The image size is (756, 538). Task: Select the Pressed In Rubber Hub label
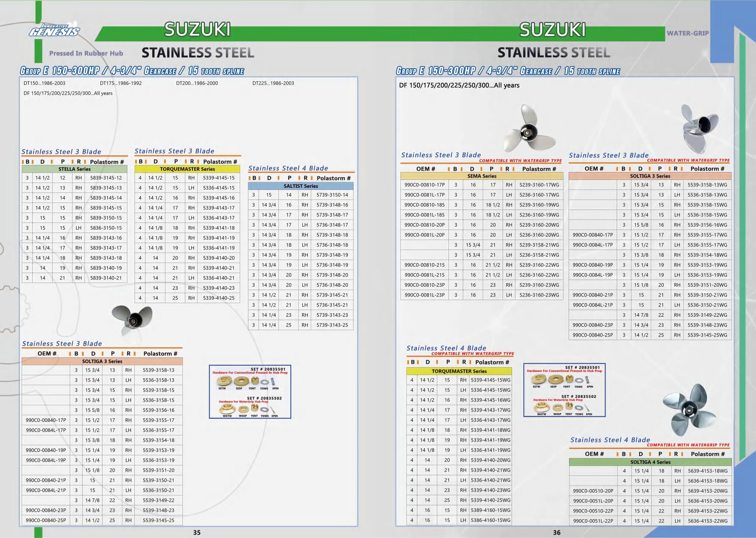(86, 53)
